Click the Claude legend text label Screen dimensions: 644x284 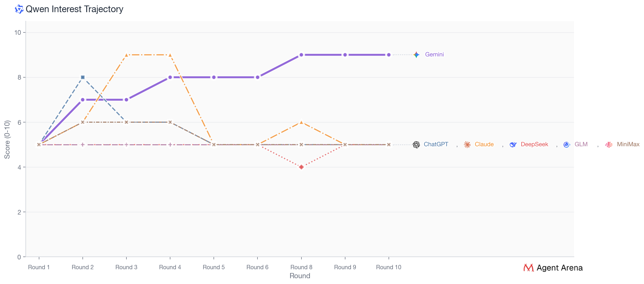pyautogui.click(x=484, y=144)
